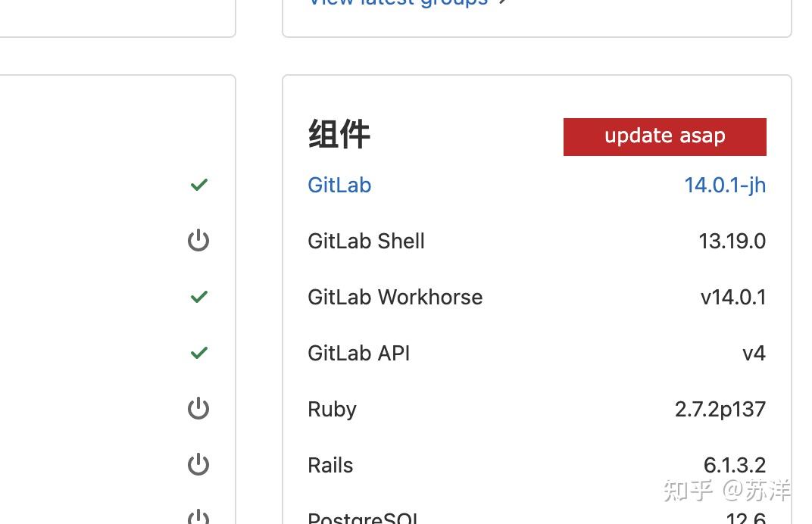Toggle the Ruby component power status
The width and height of the screenshot is (812, 524).
pyautogui.click(x=198, y=408)
